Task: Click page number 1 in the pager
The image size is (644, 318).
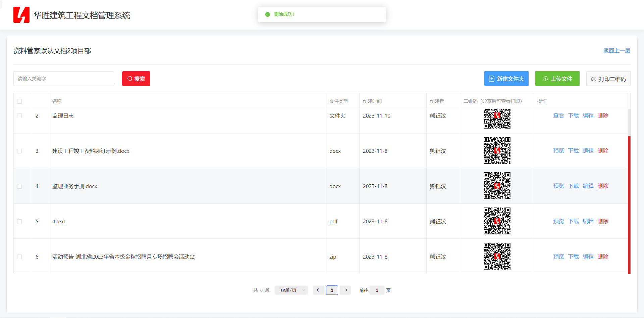Action: tap(332, 290)
